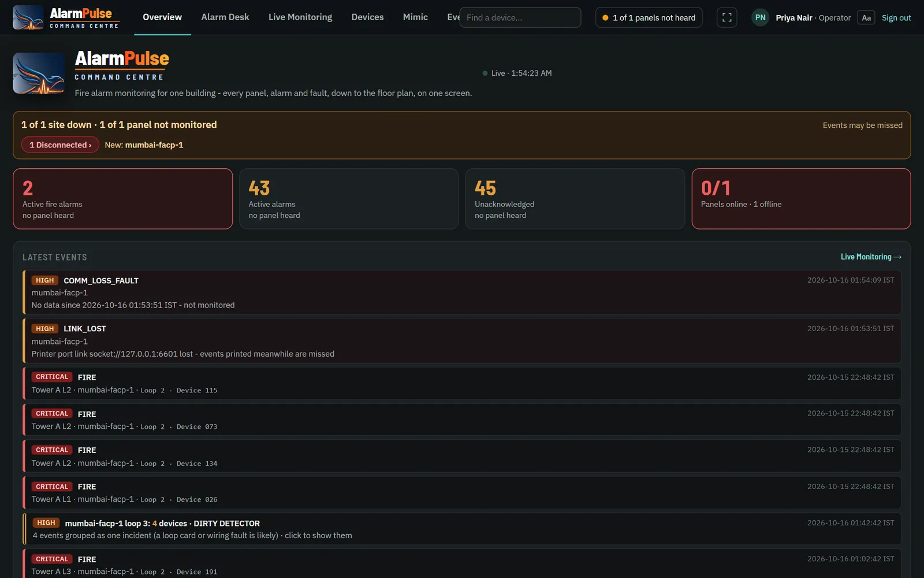The width and height of the screenshot is (924, 578).
Task: Open the Overview tab
Action: click(x=162, y=17)
